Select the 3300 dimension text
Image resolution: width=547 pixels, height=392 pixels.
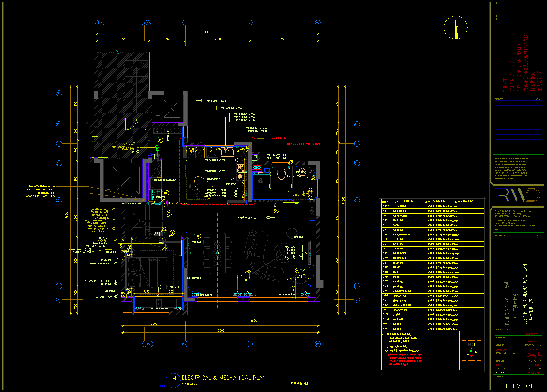coord(217,39)
